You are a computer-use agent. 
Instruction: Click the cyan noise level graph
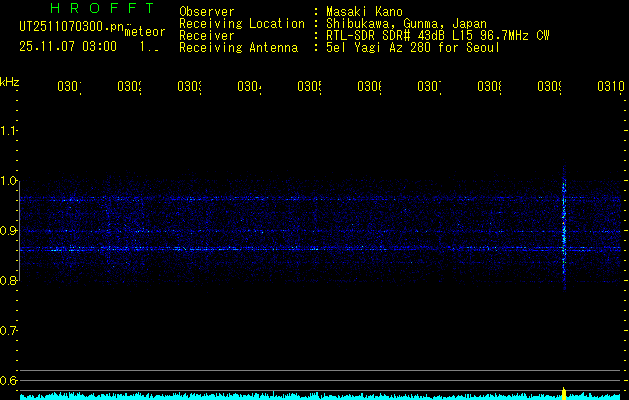(x=320, y=396)
